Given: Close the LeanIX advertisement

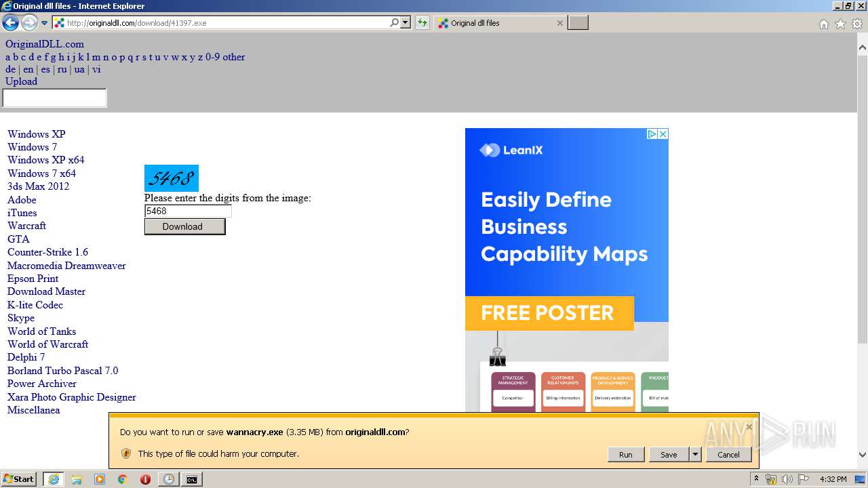Looking at the screenshot, I should 663,134.
